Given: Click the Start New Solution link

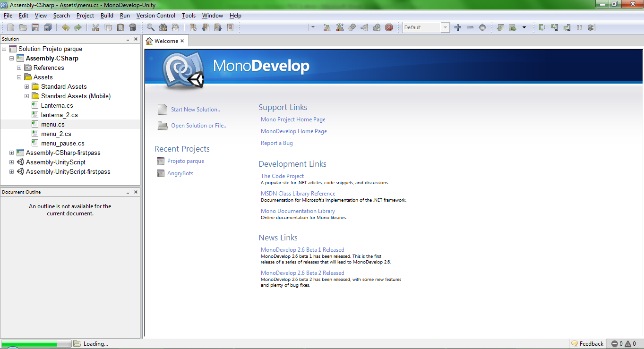Looking at the screenshot, I should (x=196, y=110).
